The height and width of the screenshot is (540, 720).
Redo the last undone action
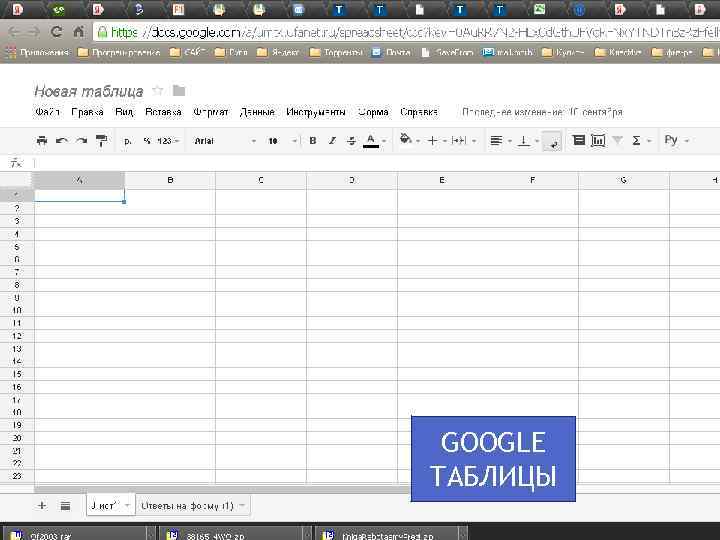pyautogui.click(x=81, y=141)
